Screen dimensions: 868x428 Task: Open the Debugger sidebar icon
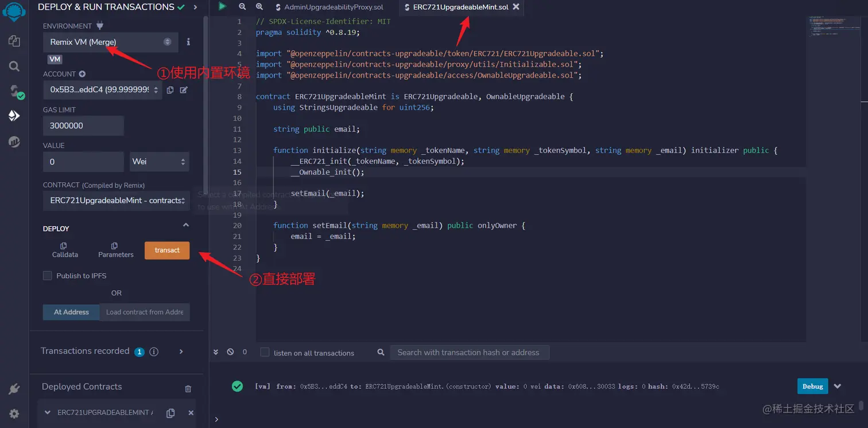tap(14, 141)
